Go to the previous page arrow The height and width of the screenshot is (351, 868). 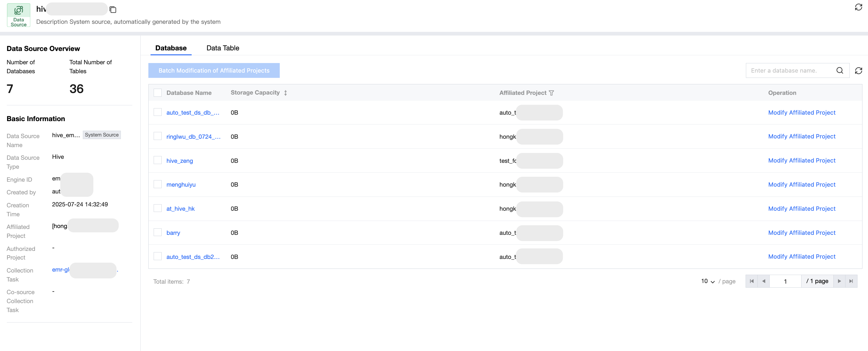pos(764,281)
